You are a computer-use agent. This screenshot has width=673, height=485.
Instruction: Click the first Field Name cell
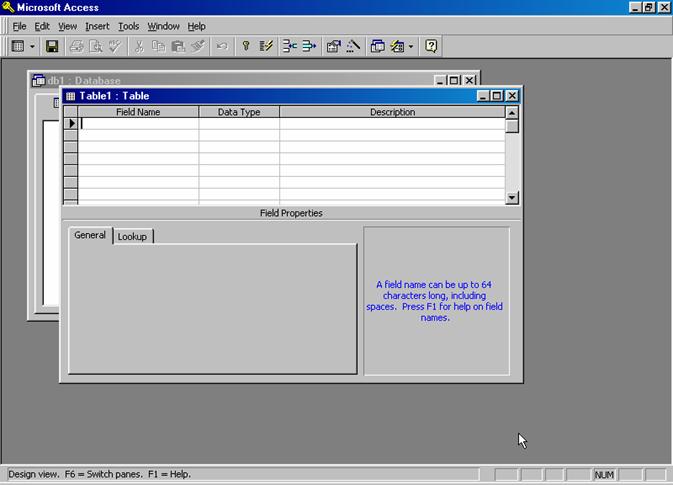click(138, 125)
